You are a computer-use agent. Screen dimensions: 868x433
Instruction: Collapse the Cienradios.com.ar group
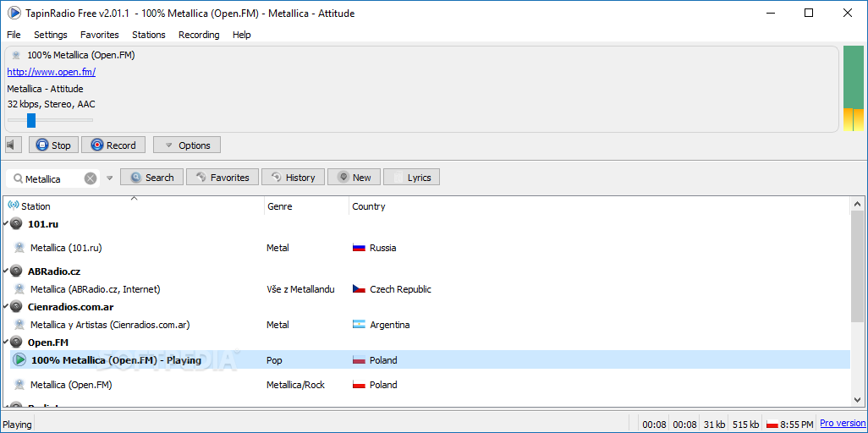[6, 307]
